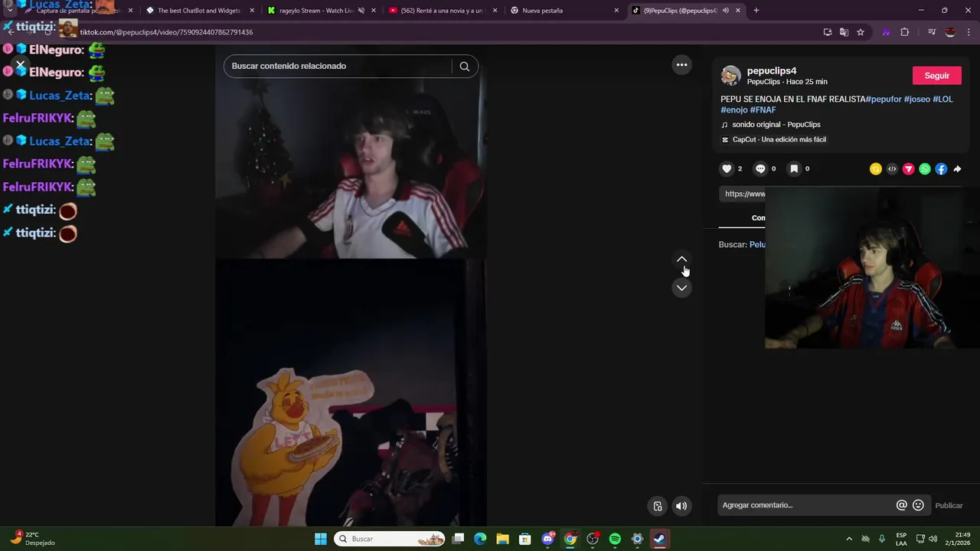The height and width of the screenshot is (551, 980).
Task: Click the install/cast icon in the address bar
Action: [828, 32]
